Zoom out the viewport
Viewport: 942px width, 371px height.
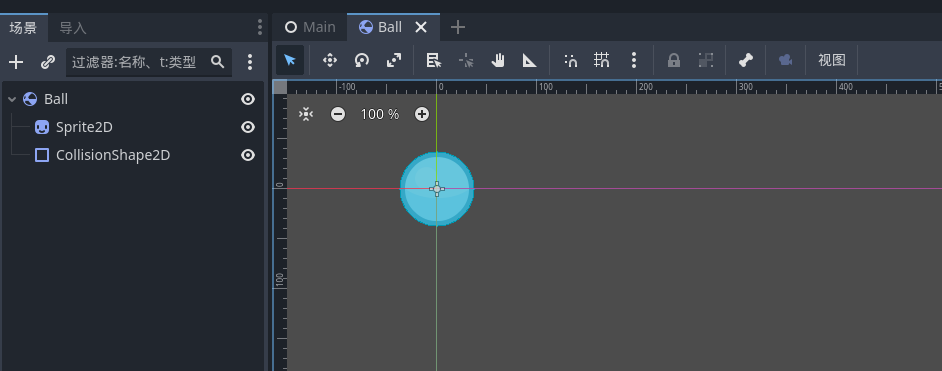(338, 114)
